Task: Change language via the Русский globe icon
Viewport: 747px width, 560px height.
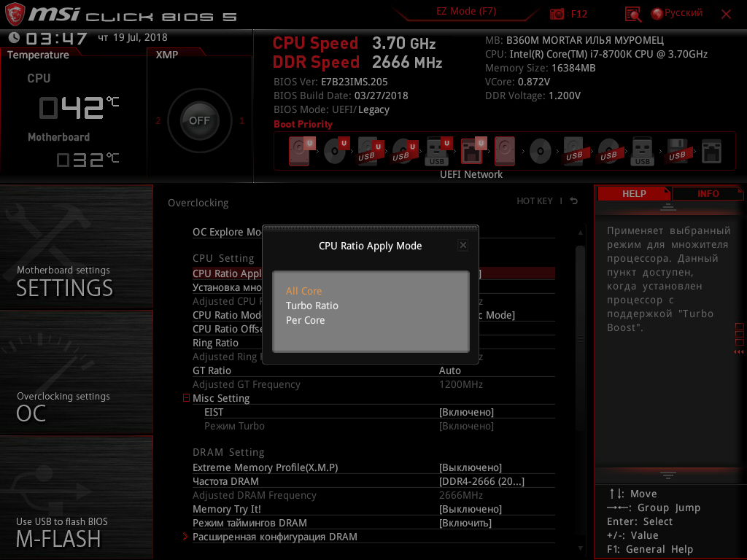Action: (x=676, y=13)
